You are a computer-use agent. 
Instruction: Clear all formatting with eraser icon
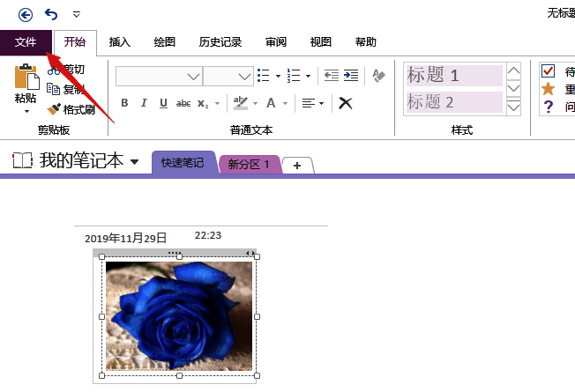[x=379, y=76]
